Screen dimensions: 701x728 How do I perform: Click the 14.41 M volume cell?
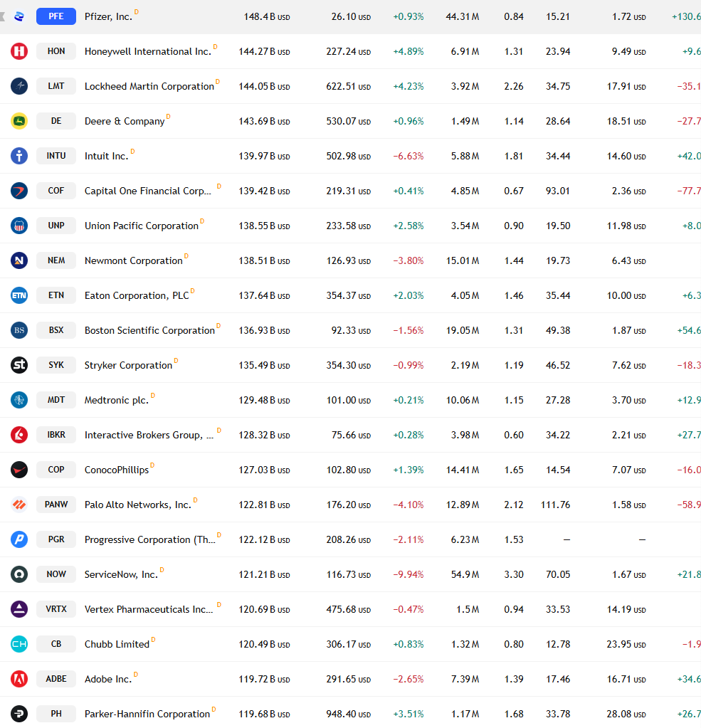pos(463,470)
